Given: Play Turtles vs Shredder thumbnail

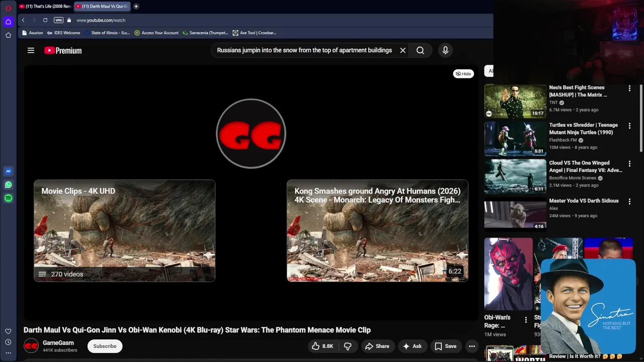Looking at the screenshot, I should coord(515,139).
